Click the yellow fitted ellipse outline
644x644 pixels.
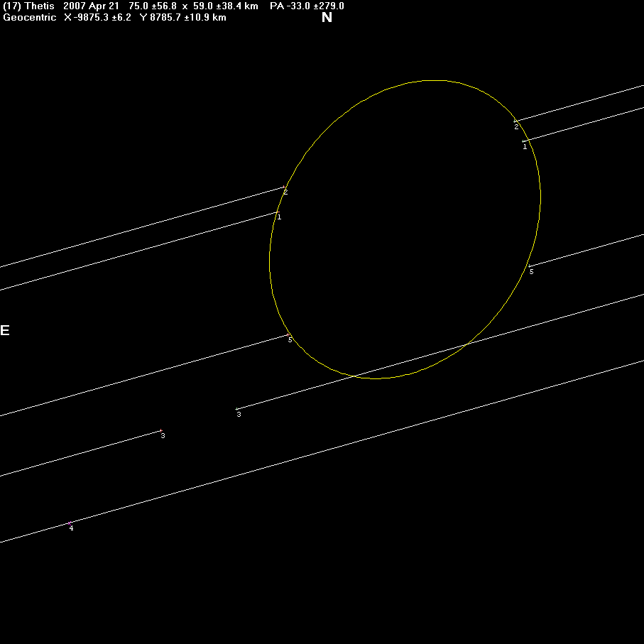405,229
